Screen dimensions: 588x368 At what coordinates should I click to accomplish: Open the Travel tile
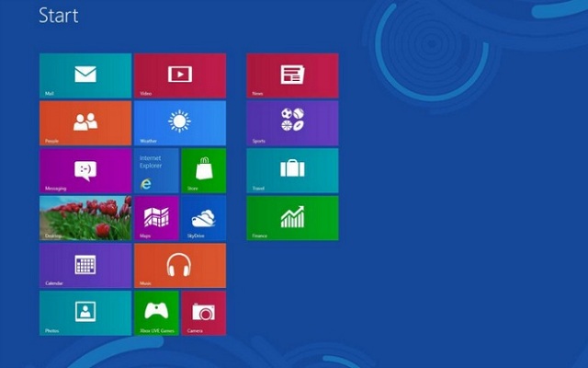[292, 170]
